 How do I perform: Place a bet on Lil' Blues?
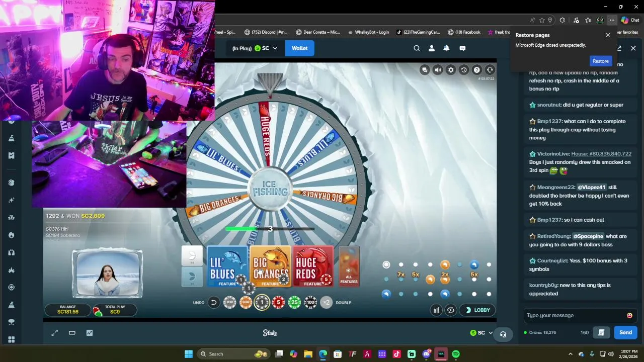pos(227,267)
